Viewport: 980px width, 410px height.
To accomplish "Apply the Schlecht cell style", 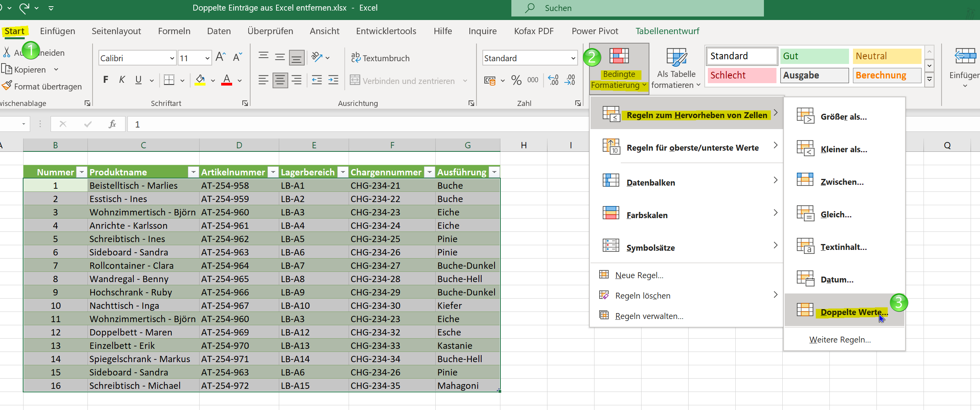I will pos(742,75).
